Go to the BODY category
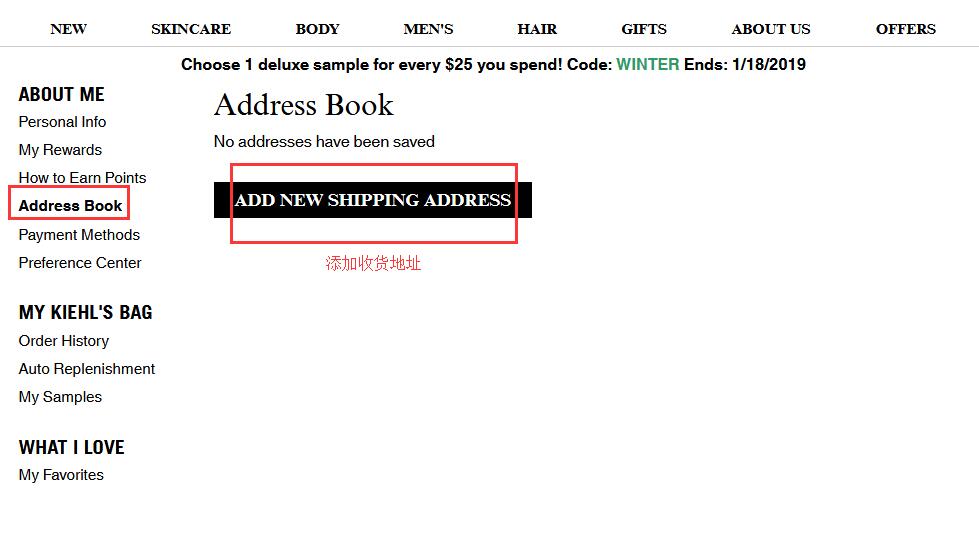The height and width of the screenshot is (558, 979). click(x=317, y=29)
